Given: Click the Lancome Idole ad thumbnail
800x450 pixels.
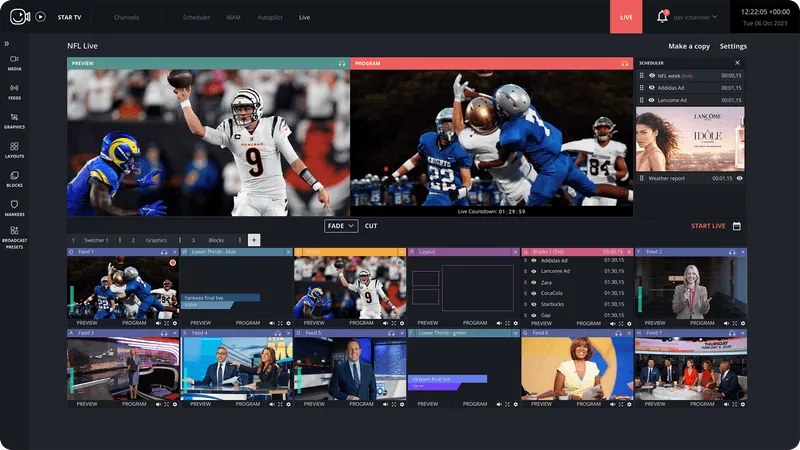Looking at the screenshot, I should 690,139.
